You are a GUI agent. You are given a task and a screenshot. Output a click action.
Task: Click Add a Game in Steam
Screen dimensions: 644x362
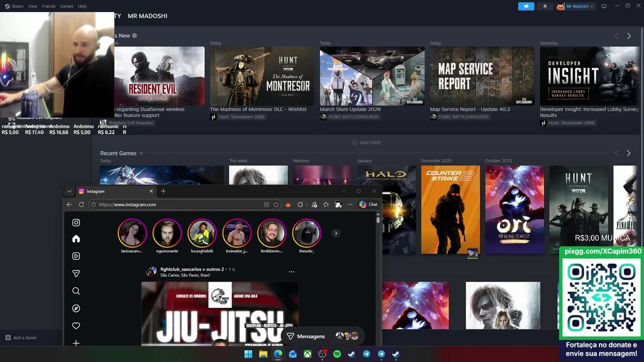(x=21, y=338)
